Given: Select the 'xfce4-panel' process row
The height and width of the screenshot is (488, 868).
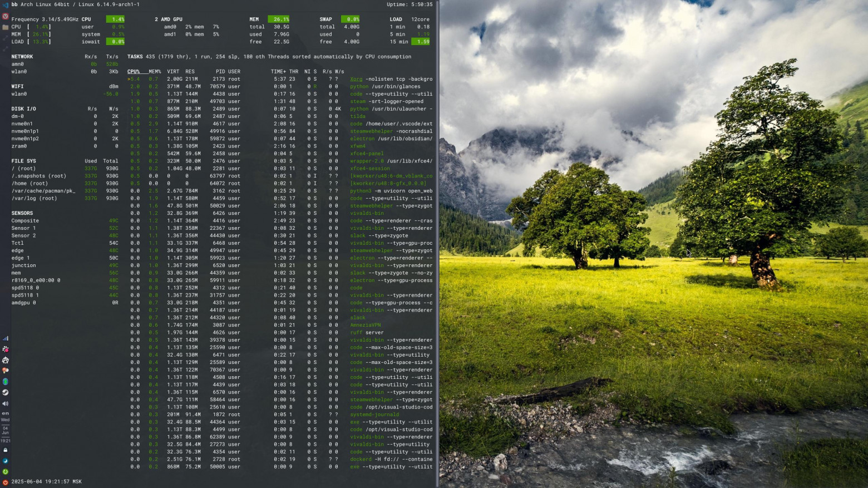Looking at the screenshot, I should [x=280, y=154].
